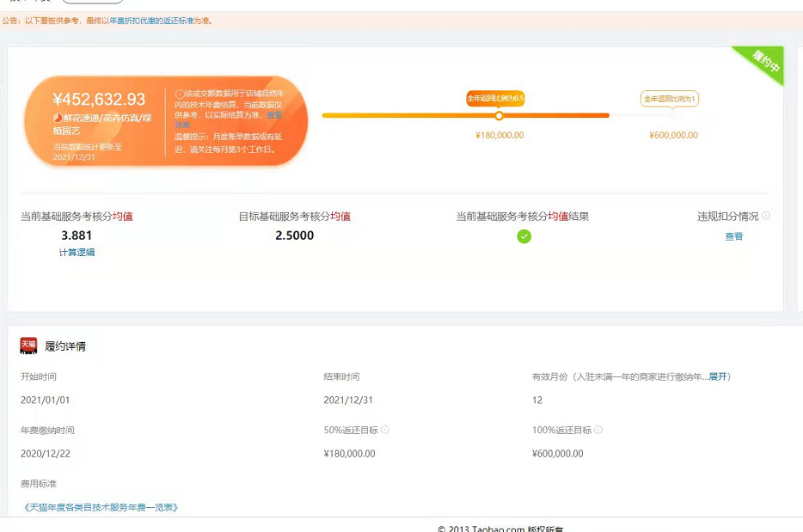Click ¥600,000.00 under the progress bar
Viewport: 803px width, 532px height.
tap(673, 135)
